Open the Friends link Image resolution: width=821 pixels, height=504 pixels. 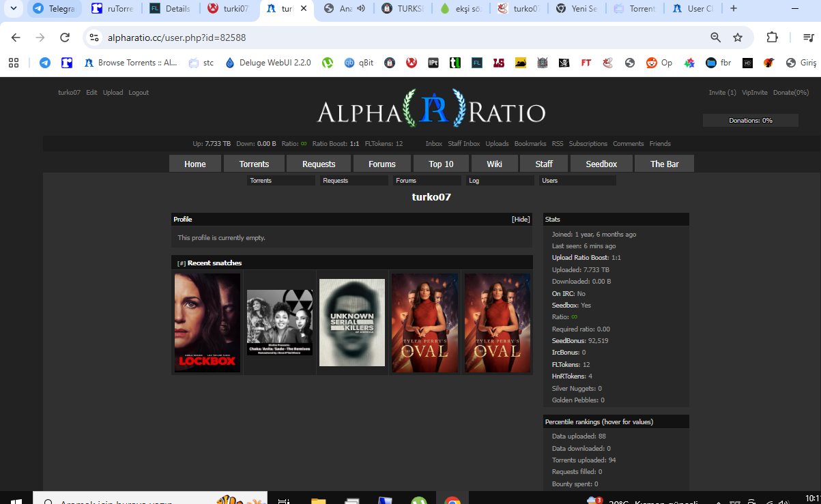point(660,144)
